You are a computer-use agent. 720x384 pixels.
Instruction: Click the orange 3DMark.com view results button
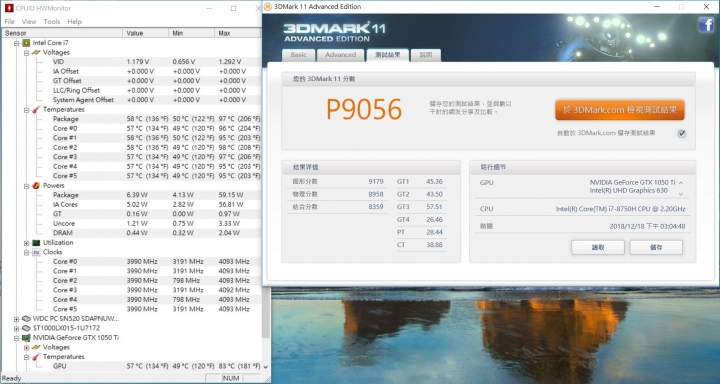pos(619,110)
